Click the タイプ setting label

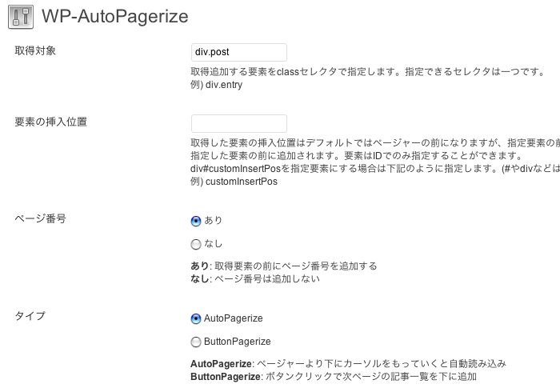click(30, 316)
